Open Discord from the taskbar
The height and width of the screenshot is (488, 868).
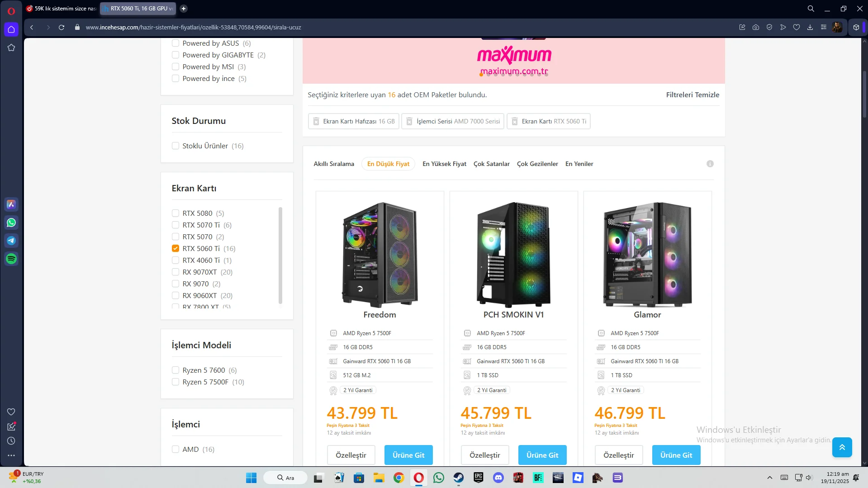(x=498, y=478)
